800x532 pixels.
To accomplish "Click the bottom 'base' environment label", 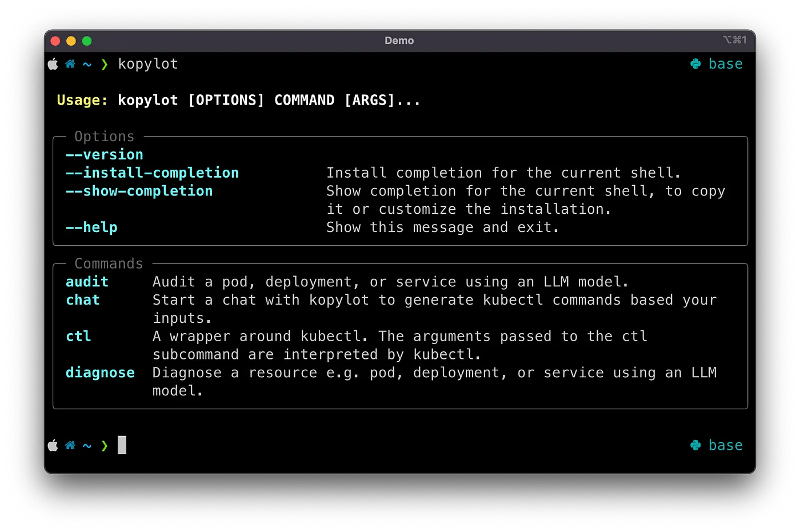I will [x=726, y=445].
